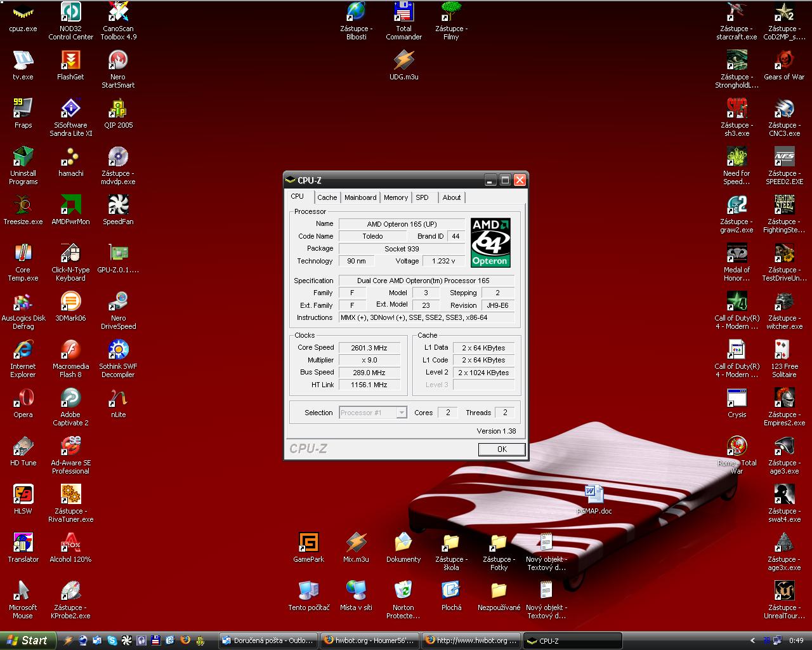Select the Fraps desktop icon
This screenshot has width=812, height=650.
click(x=23, y=114)
